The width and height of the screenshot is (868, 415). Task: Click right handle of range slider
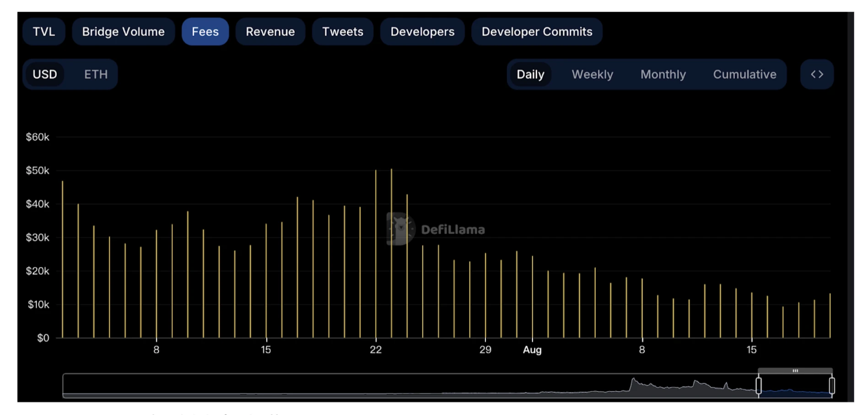pyautogui.click(x=832, y=385)
